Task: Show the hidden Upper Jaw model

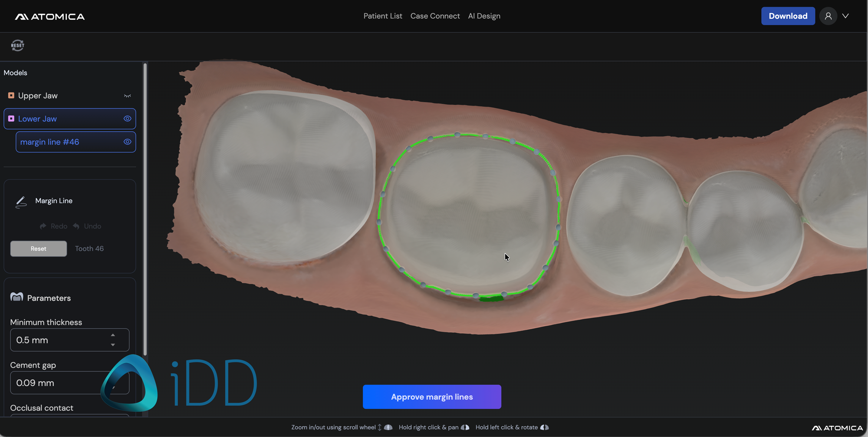Action: click(x=127, y=96)
